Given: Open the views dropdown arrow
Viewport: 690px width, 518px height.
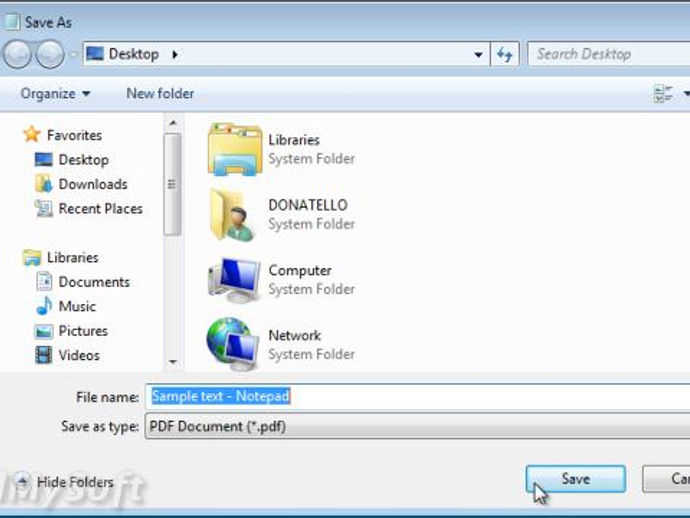Looking at the screenshot, I should click(x=686, y=93).
